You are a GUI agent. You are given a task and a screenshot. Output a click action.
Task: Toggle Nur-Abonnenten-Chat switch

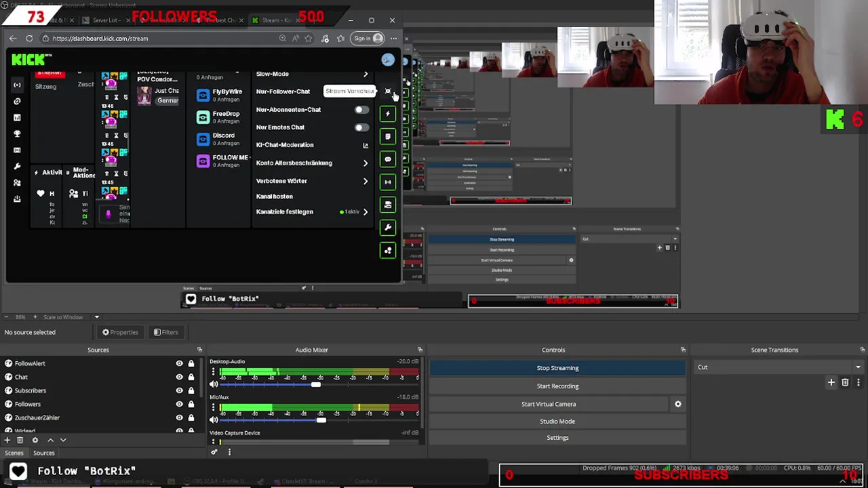pos(361,109)
